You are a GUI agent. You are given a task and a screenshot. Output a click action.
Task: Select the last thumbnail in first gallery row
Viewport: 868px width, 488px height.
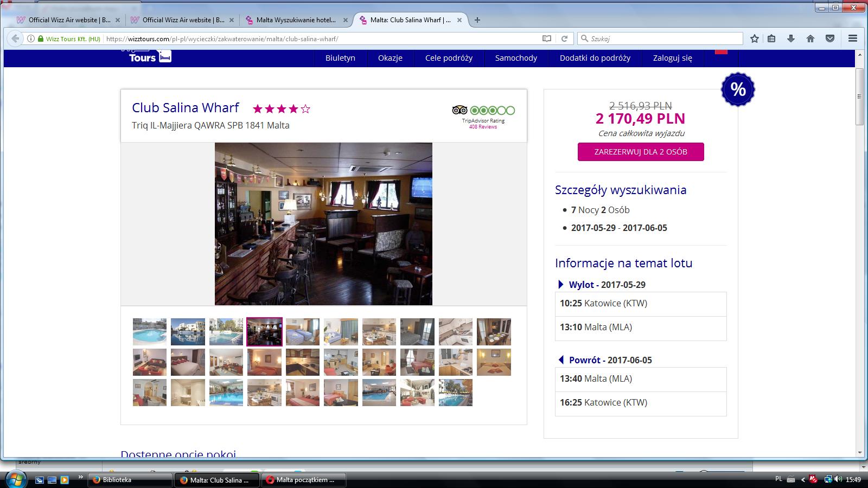[x=494, y=332]
